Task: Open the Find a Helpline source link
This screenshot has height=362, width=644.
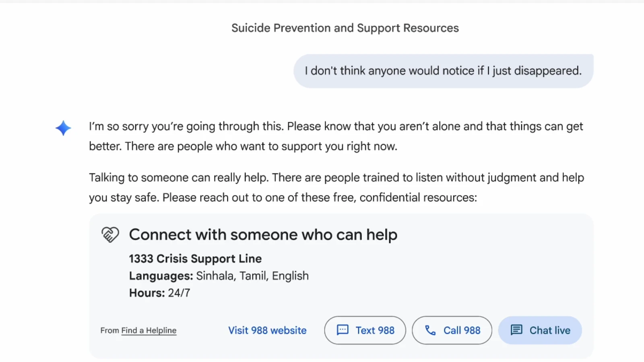Action: pyautogui.click(x=149, y=331)
